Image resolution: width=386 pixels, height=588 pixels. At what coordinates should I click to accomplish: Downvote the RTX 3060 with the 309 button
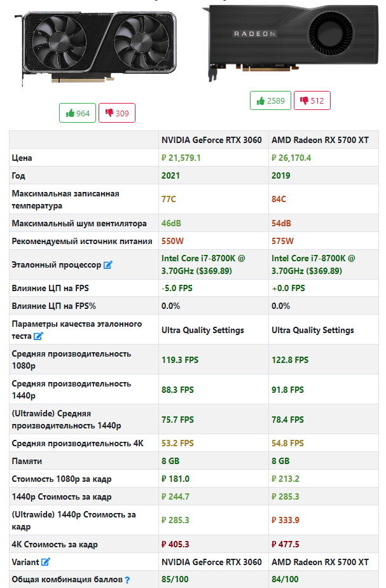coord(116,113)
